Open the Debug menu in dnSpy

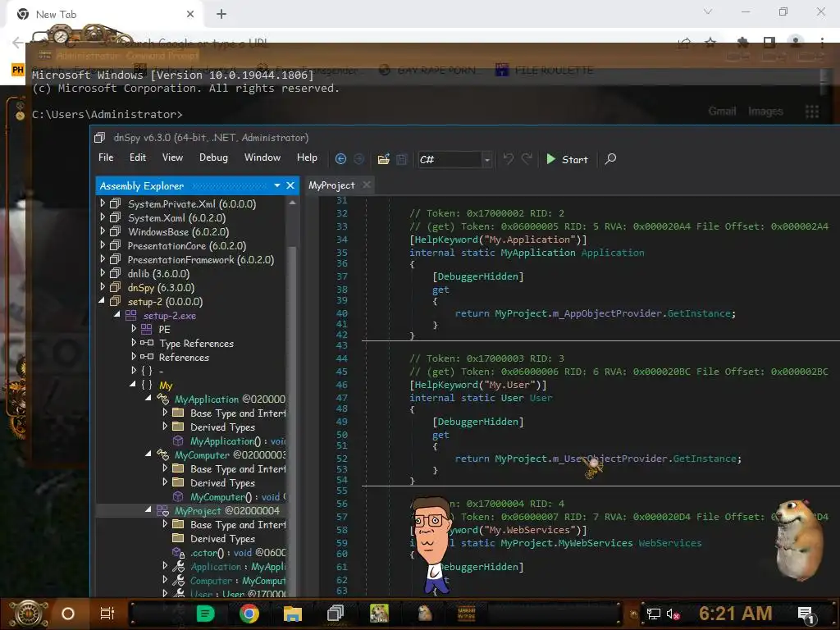(x=213, y=157)
